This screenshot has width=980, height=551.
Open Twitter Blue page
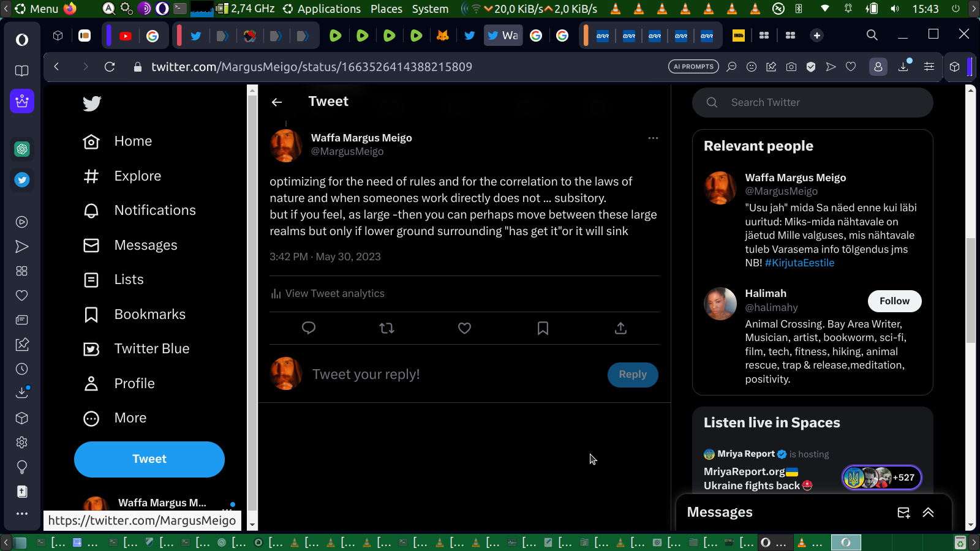click(136, 349)
